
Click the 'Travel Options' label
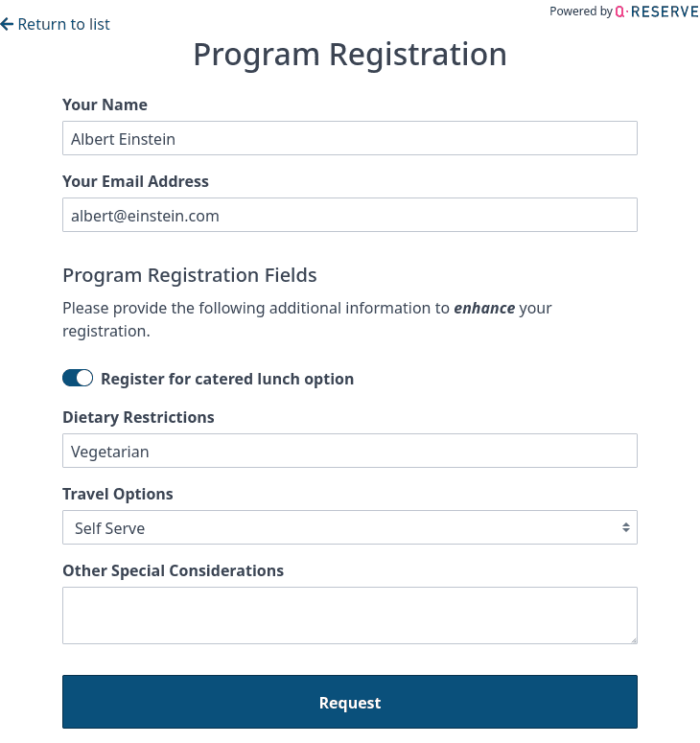tap(118, 494)
